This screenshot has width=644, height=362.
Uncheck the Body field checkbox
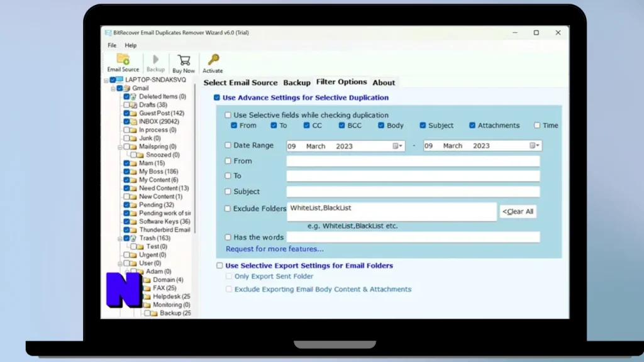tap(381, 125)
